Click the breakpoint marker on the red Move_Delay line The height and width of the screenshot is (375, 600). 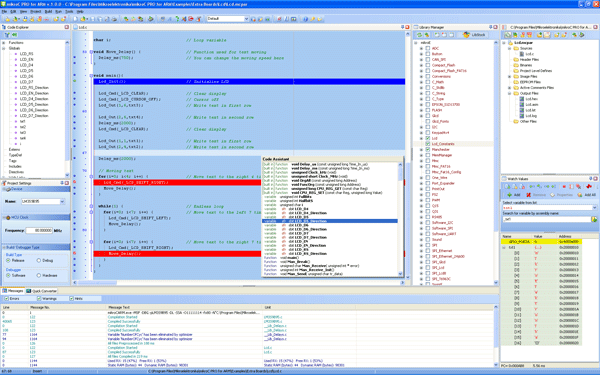(x=75, y=253)
